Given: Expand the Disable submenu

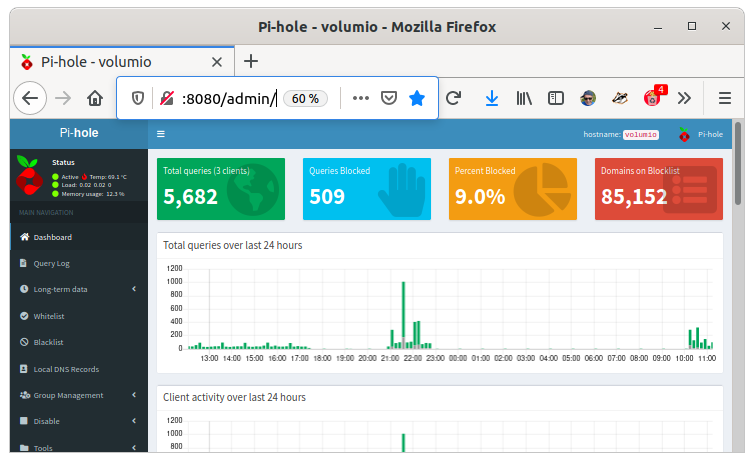Looking at the screenshot, I should pyautogui.click(x=79, y=421).
